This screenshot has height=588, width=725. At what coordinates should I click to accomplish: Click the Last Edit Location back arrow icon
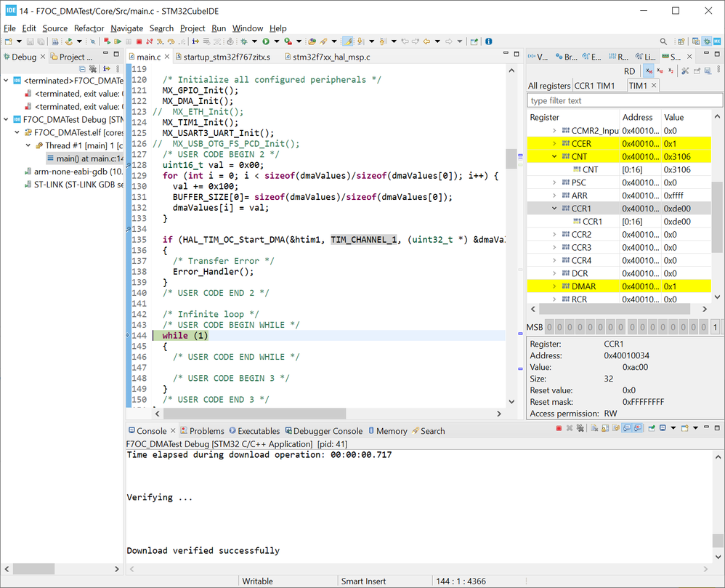405,41
